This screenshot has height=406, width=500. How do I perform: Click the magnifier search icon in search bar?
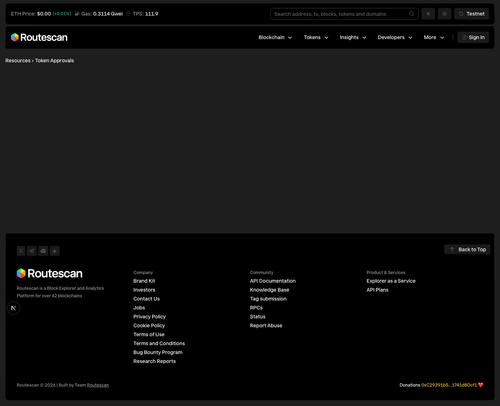(x=412, y=14)
